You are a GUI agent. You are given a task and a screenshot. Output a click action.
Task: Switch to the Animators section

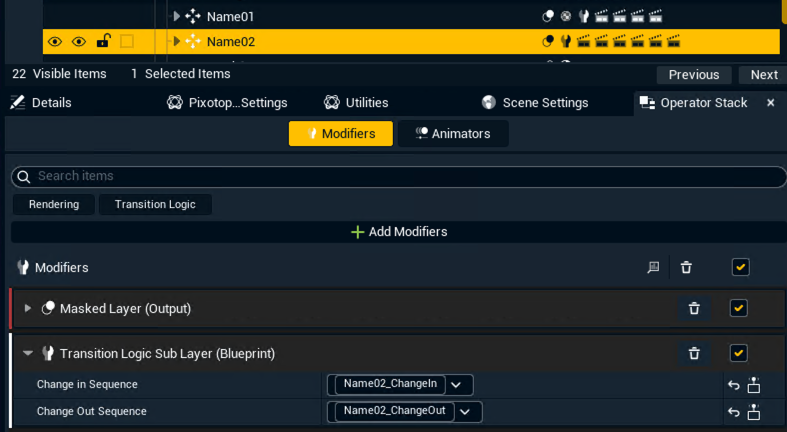tap(453, 133)
